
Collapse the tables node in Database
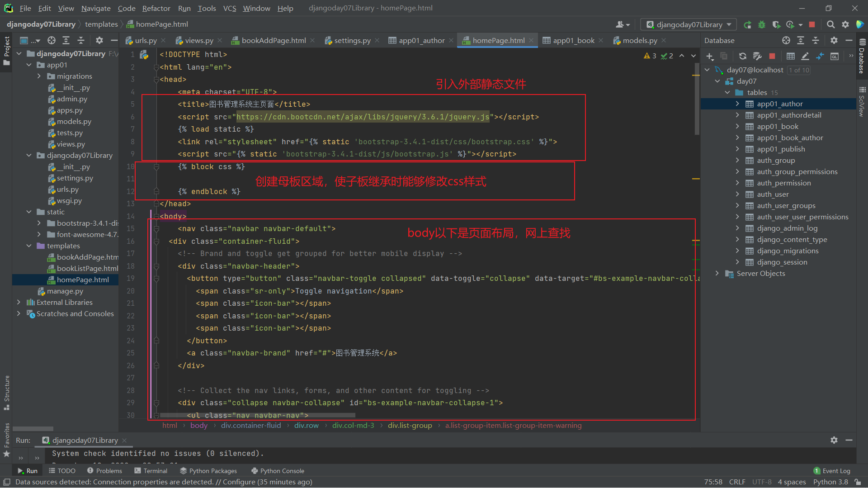pos(727,93)
